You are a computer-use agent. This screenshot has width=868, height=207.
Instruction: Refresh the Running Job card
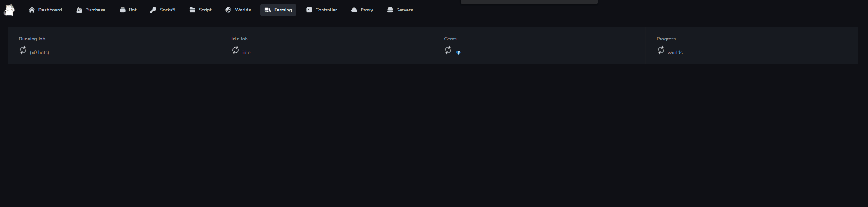(23, 50)
